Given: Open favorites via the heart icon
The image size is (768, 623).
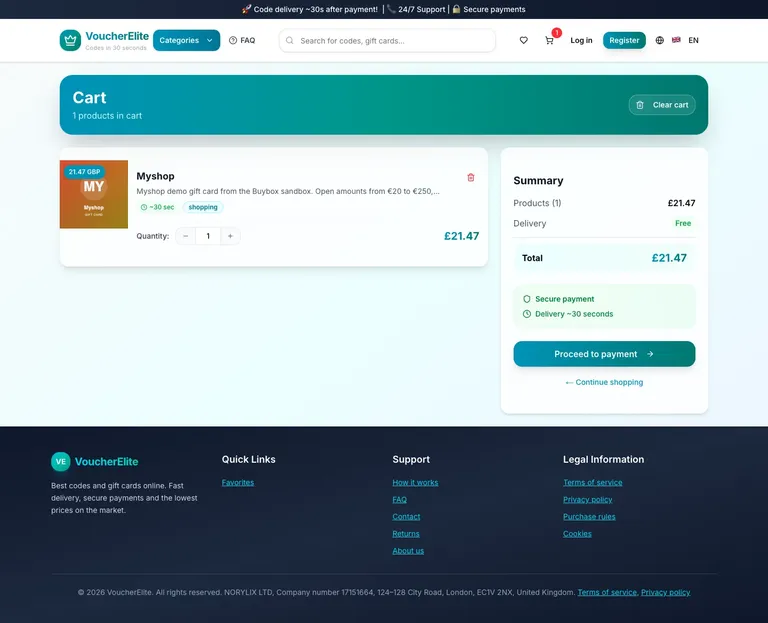Looking at the screenshot, I should click(x=524, y=40).
